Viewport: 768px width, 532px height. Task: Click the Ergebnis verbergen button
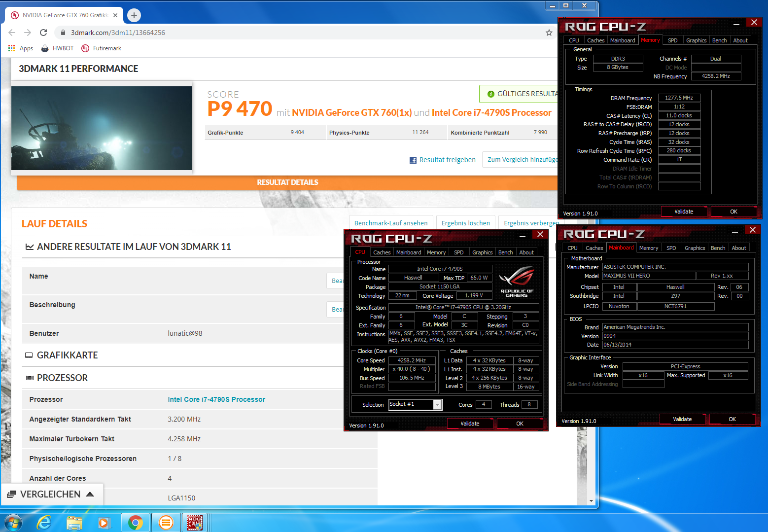tap(530, 223)
